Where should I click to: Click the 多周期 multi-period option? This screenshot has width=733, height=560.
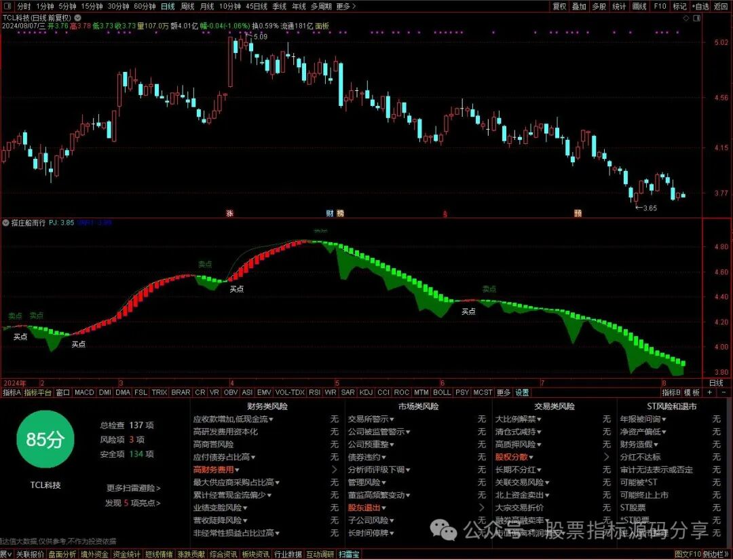coord(321,6)
